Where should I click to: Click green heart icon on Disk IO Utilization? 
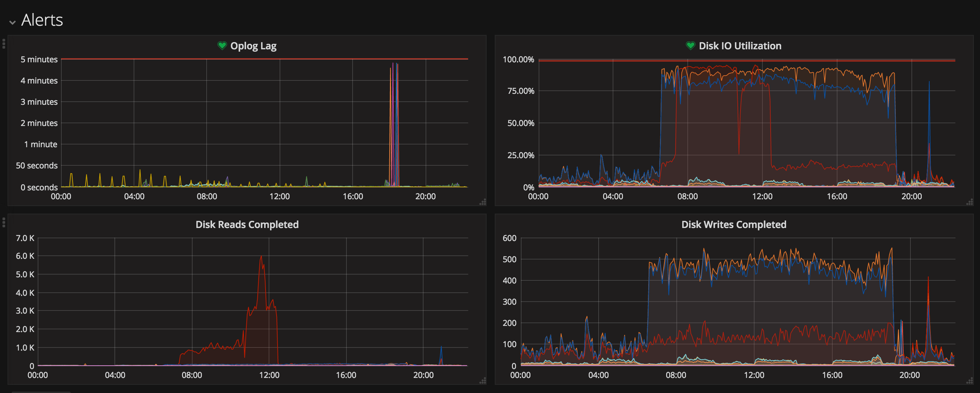pos(690,46)
